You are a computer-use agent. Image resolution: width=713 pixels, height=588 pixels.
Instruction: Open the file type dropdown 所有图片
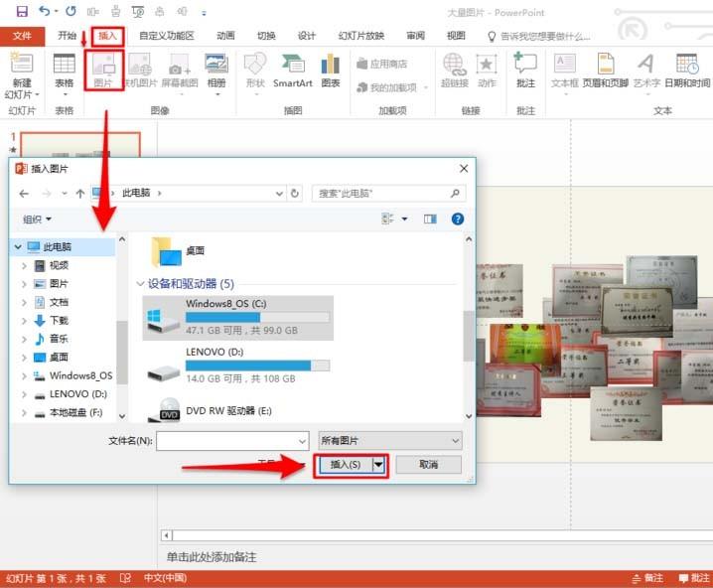click(390, 440)
